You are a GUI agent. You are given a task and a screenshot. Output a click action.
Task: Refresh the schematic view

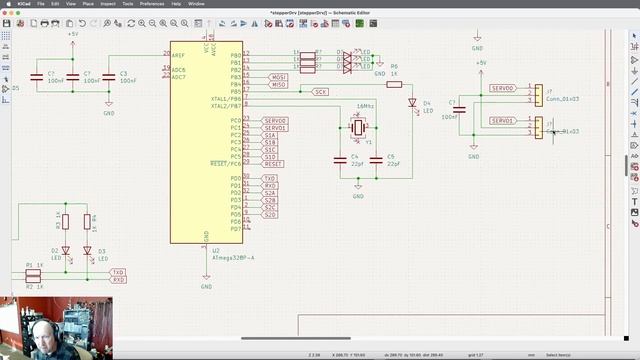click(x=131, y=23)
